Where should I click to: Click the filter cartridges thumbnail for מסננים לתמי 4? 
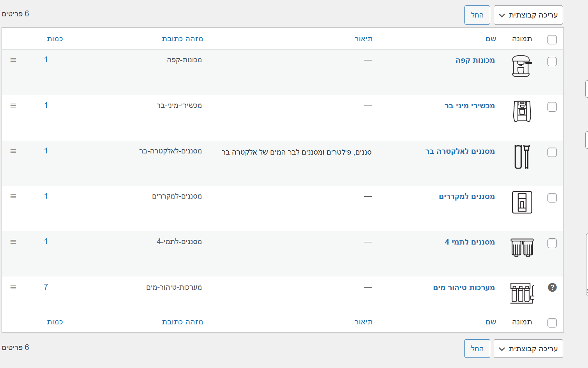[522, 248]
